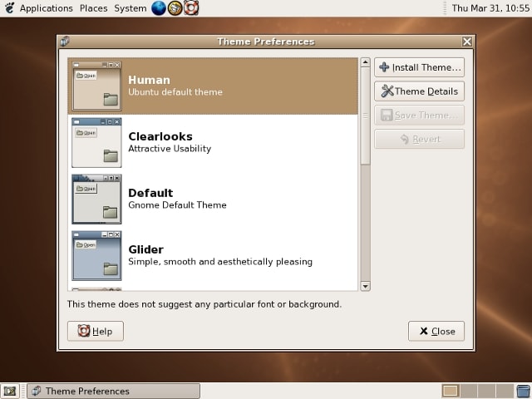Click the GNOME foot logo icon

[x=9, y=8]
